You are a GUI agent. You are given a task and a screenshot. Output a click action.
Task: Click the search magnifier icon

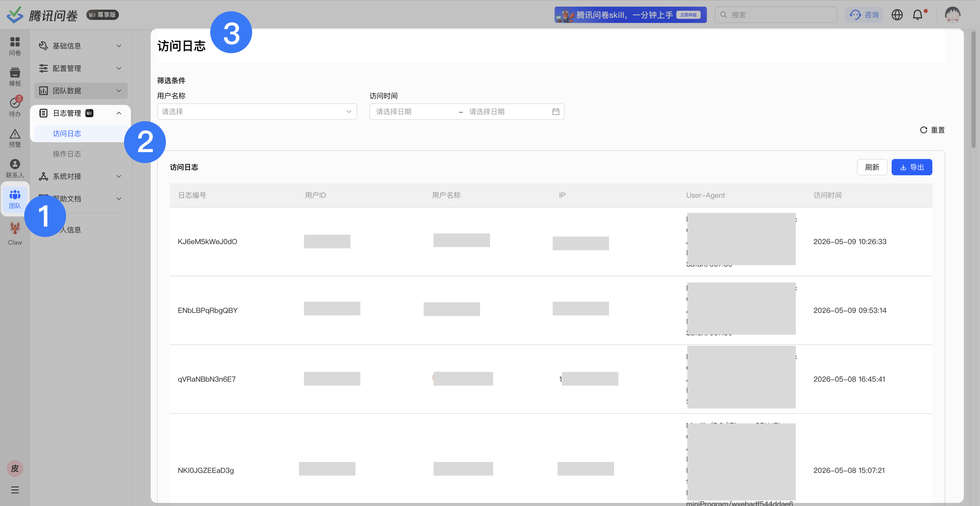723,15
